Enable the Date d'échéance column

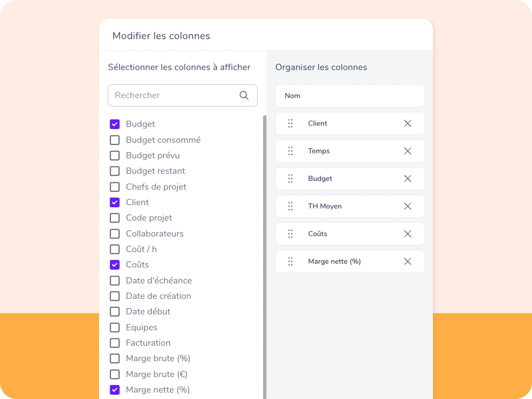tap(115, 280)
